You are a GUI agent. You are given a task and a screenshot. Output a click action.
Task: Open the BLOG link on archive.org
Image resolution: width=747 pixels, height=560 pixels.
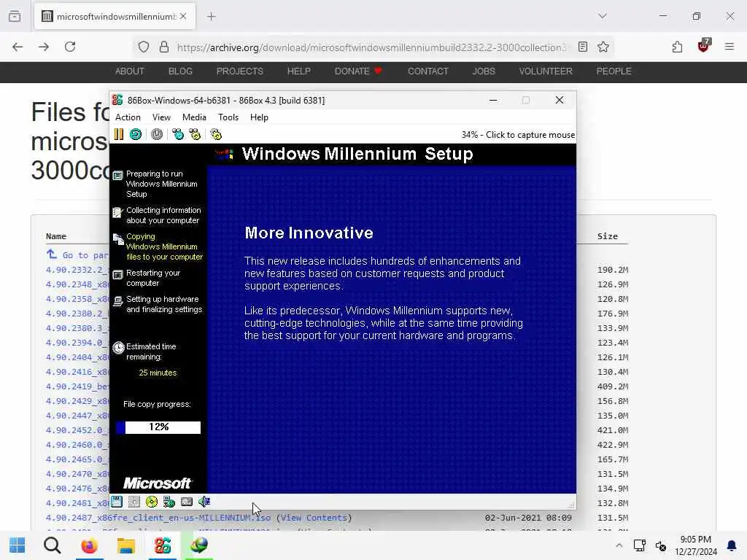(180, 71)
